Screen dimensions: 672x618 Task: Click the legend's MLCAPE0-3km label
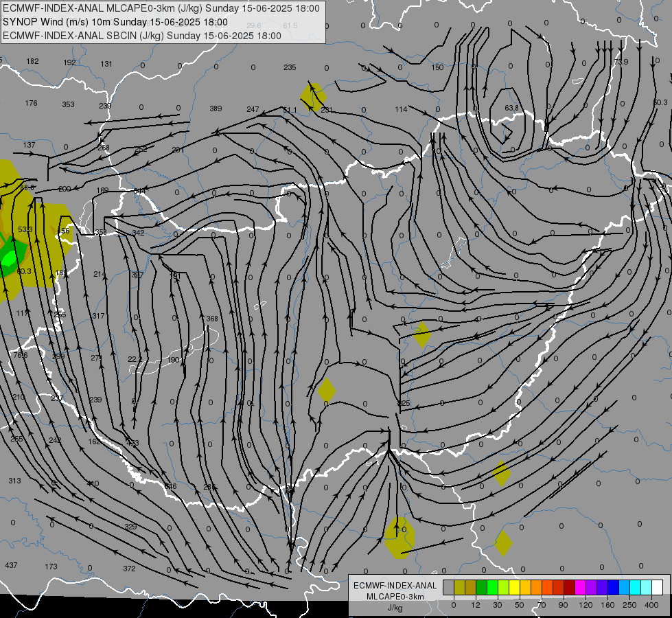[x=395, y=597]
